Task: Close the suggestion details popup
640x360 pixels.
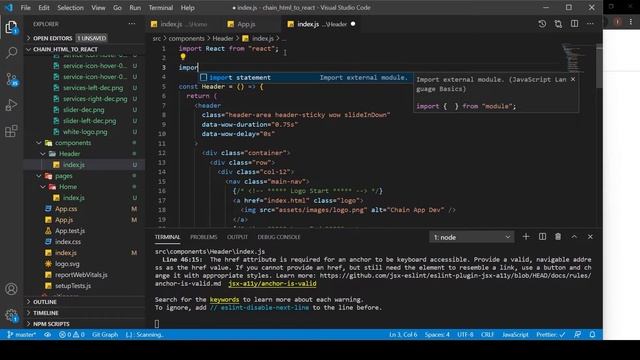Action: [573, 80]
